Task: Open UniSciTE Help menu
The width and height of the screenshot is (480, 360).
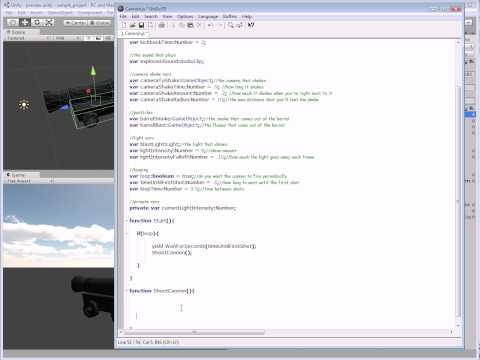Action: (x=247, y=16)
